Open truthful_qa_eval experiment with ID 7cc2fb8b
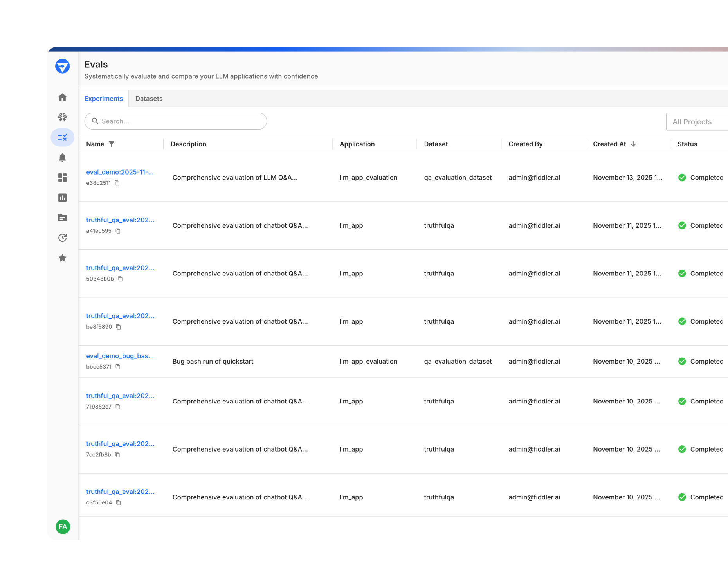728x587 pixels. (120, 444)
